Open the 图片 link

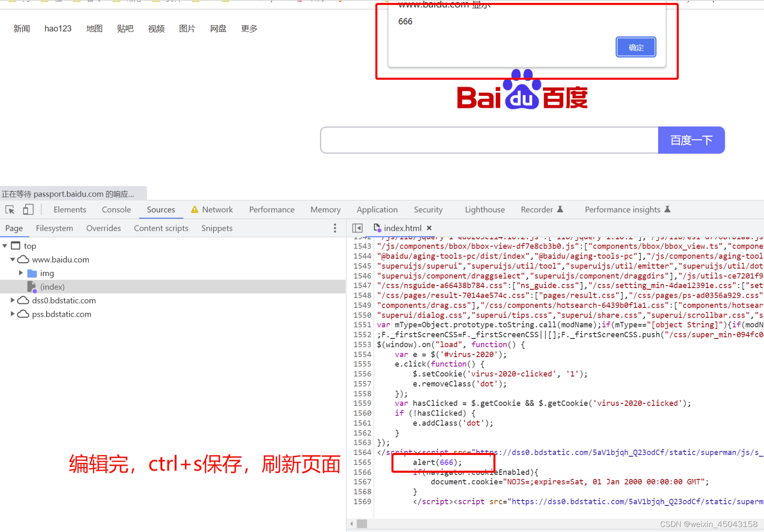(x=188, y=29)
